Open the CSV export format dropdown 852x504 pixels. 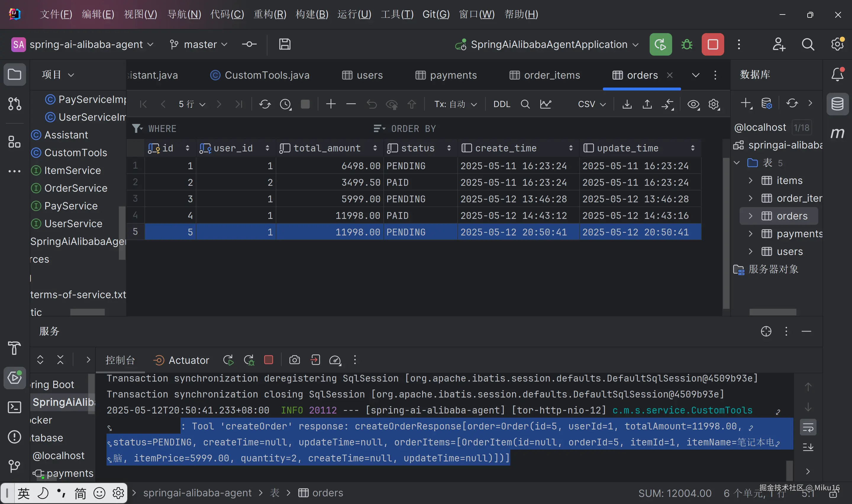point(592,104)
